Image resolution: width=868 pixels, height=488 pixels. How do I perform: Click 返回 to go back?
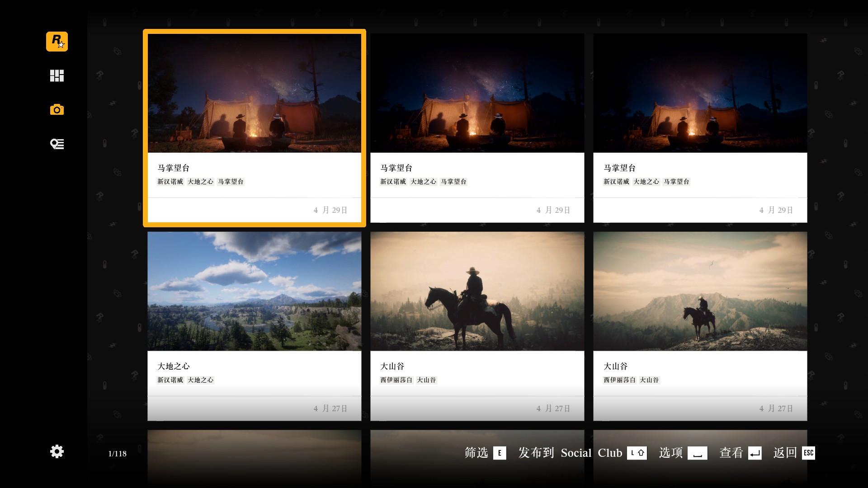785,453
